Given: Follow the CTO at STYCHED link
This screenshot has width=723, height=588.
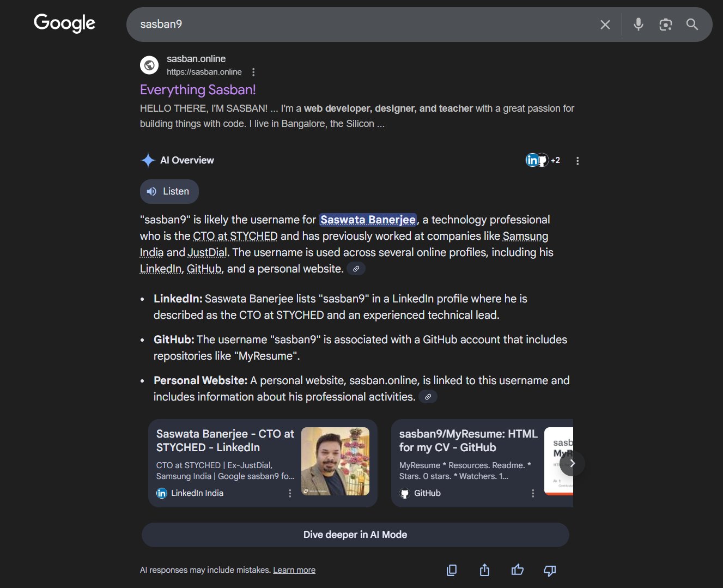Looking at the screenshot, I should point(235,236).
